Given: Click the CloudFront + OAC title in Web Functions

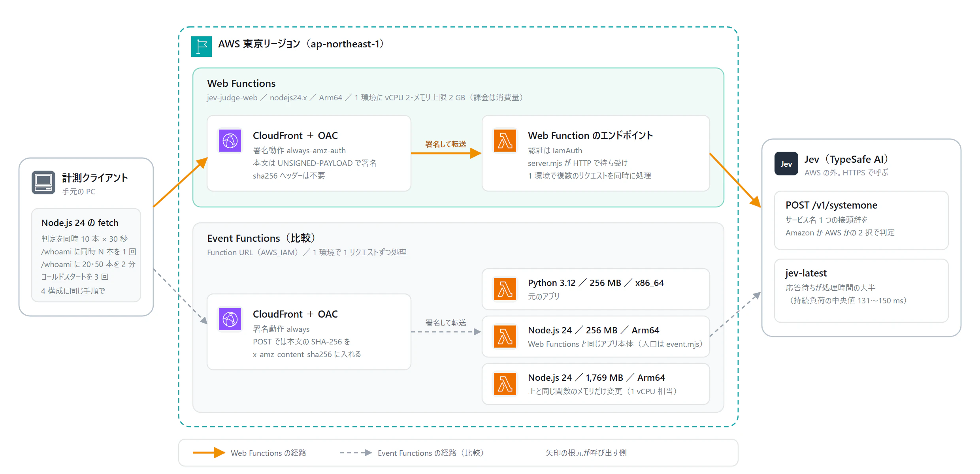Looking at the screenshot, I should [295, 135].
